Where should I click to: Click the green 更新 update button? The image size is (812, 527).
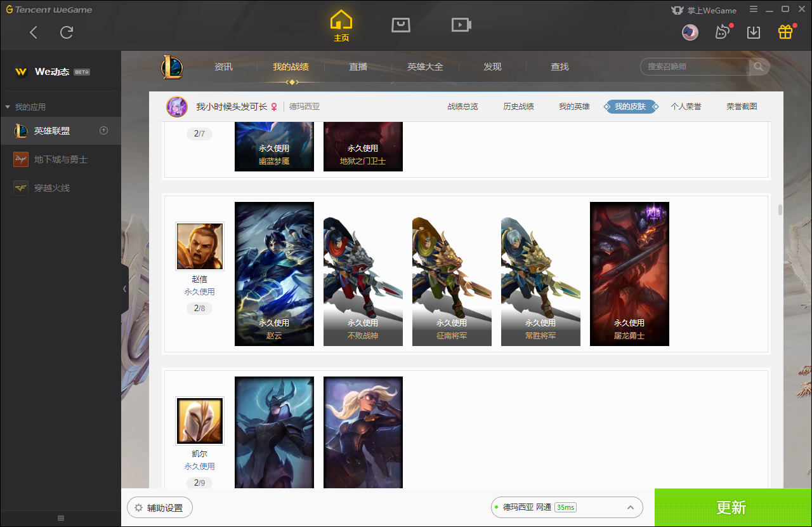click(x=733, y=507)
